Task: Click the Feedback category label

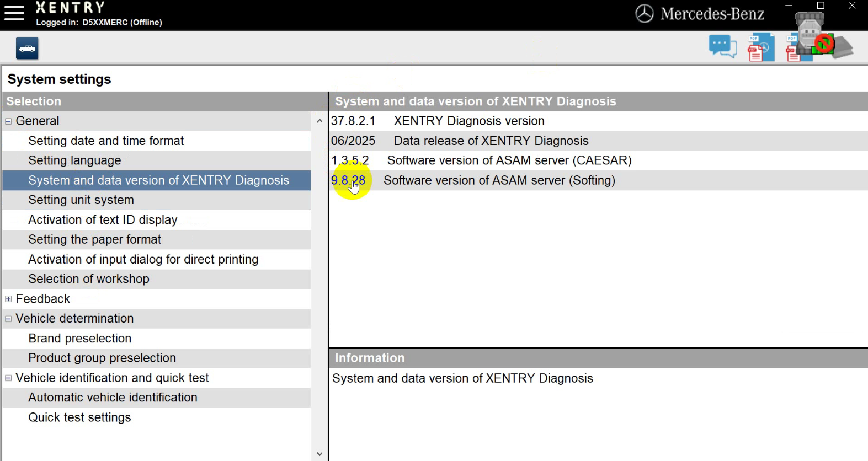Action: 43,299
